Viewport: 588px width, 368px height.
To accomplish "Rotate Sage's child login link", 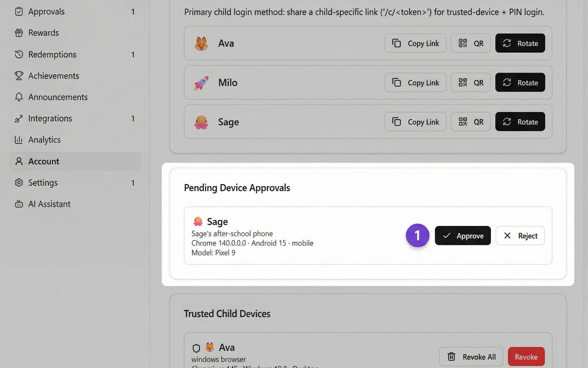I will coord(520,121).
